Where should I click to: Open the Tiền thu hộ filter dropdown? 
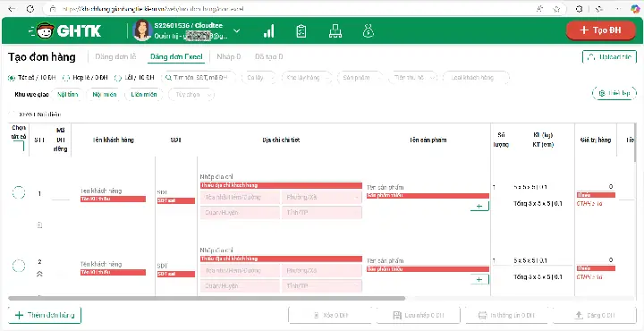click(x=412, y=78)
